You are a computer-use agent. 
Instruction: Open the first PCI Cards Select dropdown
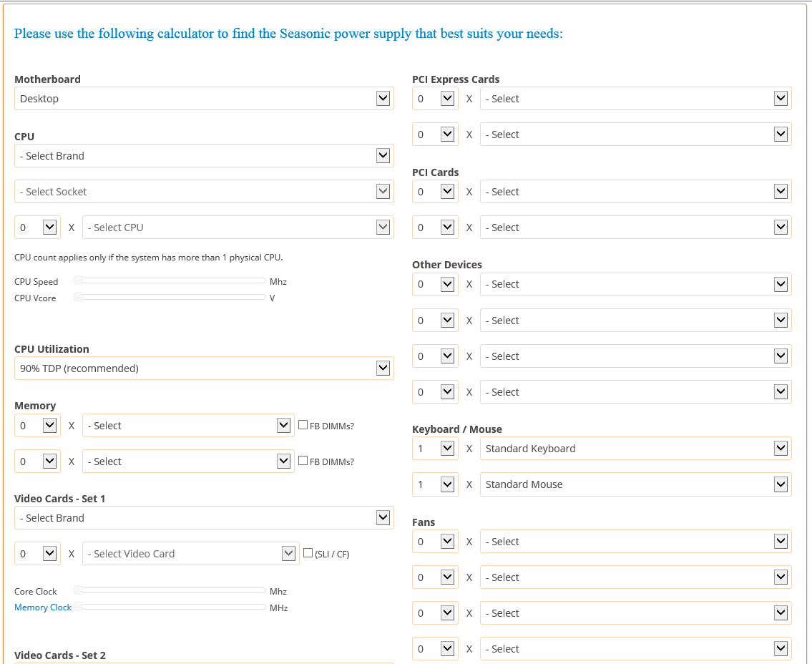pyautogui.click(x=636, y=192)
